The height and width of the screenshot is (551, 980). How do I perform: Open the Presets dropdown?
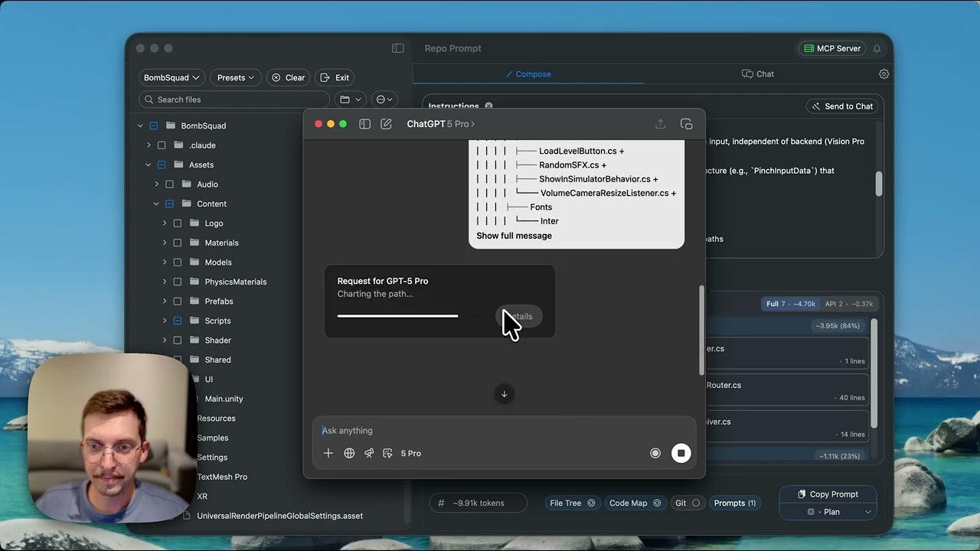point(235,77)
